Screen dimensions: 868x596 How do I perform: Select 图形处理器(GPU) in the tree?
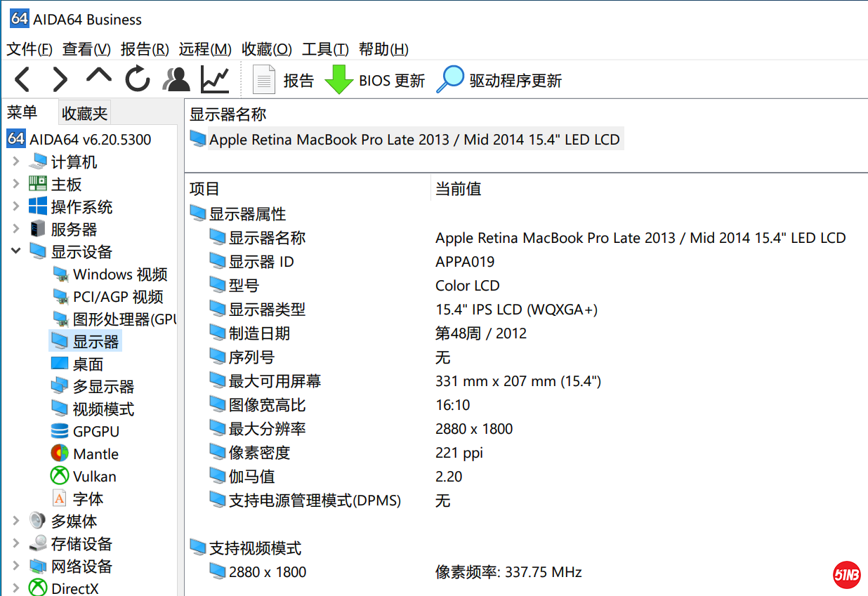pyautogui.click(x=124, y=319)
